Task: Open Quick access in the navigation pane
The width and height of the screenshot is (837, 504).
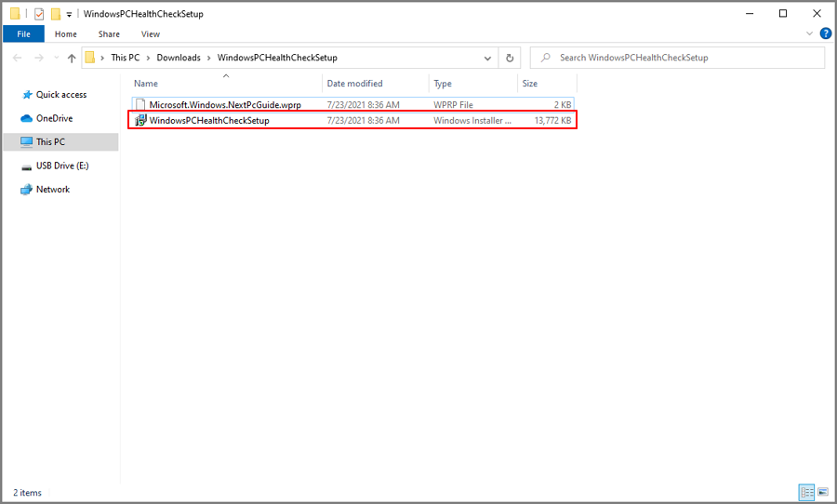Action: pos(60,95)
